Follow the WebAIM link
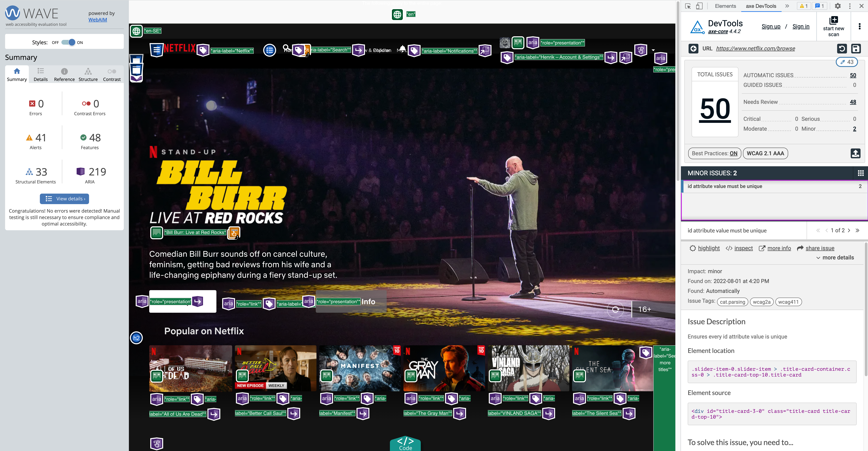Viewport: 868px width, 451px height. click(98, 20)
